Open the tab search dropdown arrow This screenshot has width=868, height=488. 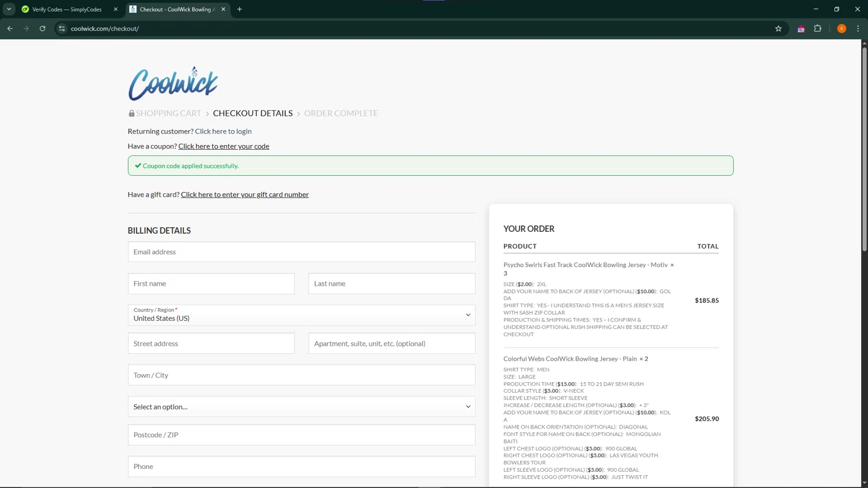tap(9, 9)
